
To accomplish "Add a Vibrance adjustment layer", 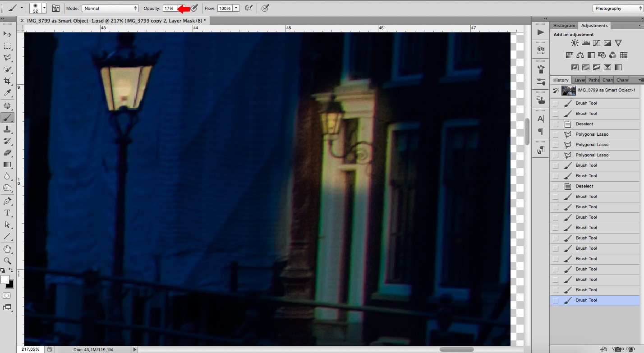I will point(618,43).
